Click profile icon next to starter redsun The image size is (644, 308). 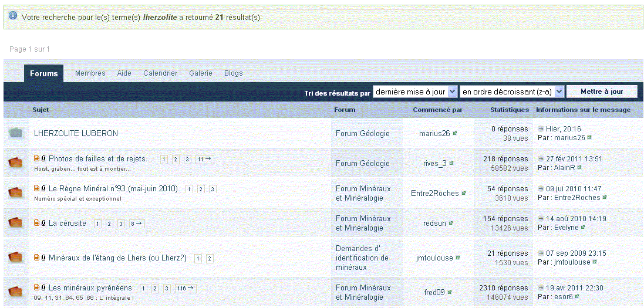coord(451,224)
